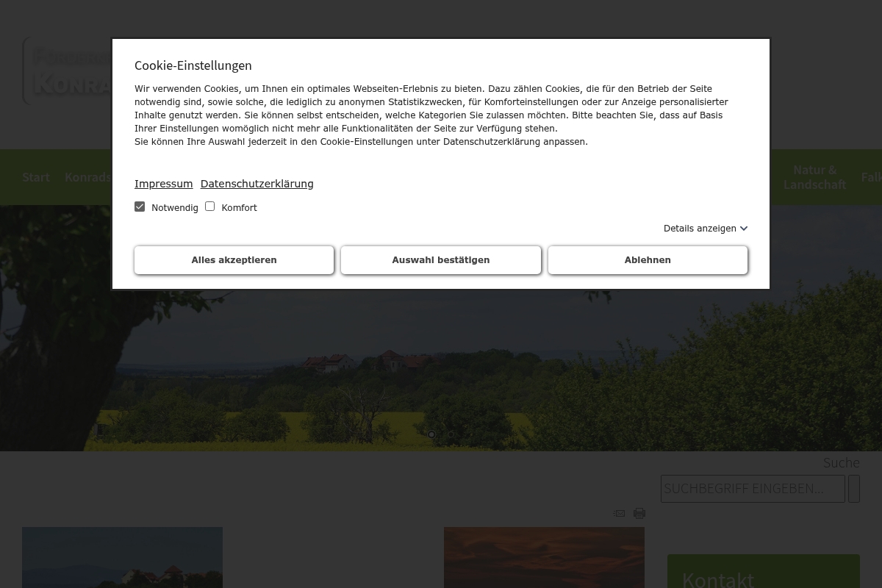
Task: Open Natur & Landschaft menu
Action: point(814,177)
